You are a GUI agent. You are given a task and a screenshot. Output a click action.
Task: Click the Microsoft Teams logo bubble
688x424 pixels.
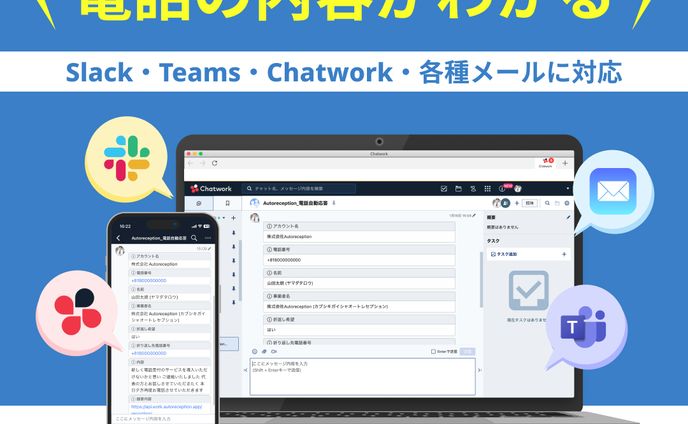click(x=585, y=327)
